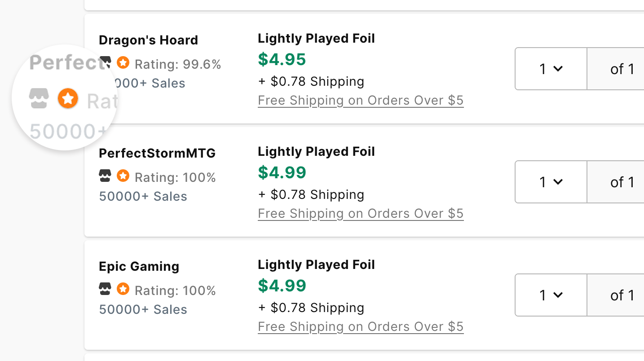Click the gold star rating icon for Dragon's Hoard

[x=123, y=62]
